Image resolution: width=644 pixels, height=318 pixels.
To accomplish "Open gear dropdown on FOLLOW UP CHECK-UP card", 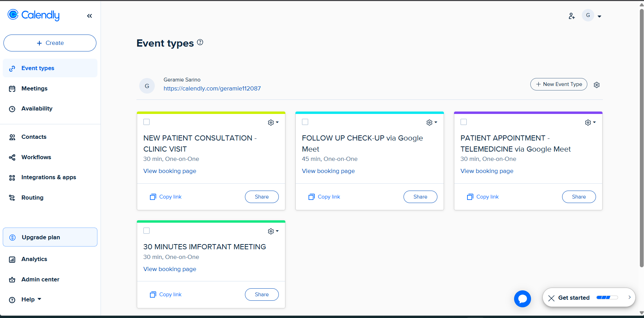I will click(432, 123).
